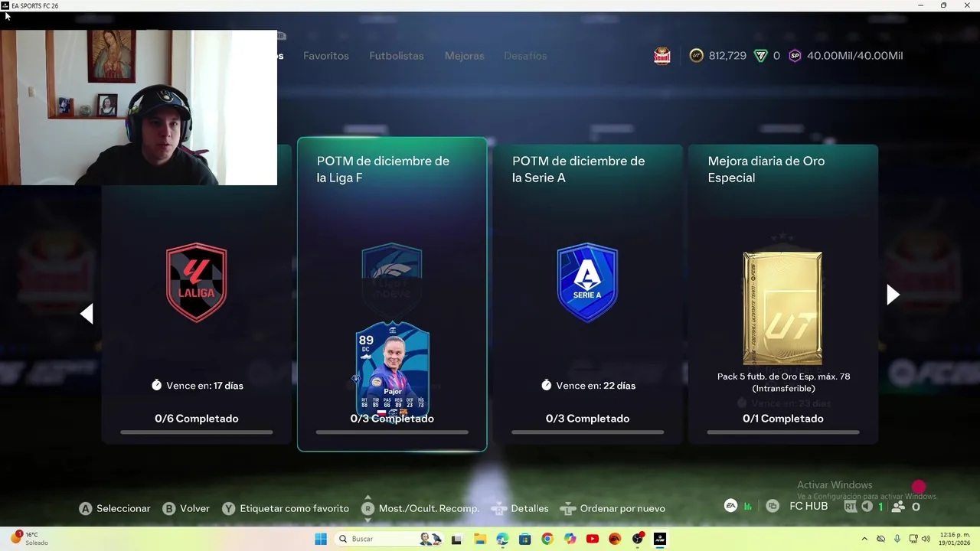This screenshot has height=551, width=980.
Task: Go to previous challenge with left arrow
Action: pyautogui.click(x=87, y=313)
